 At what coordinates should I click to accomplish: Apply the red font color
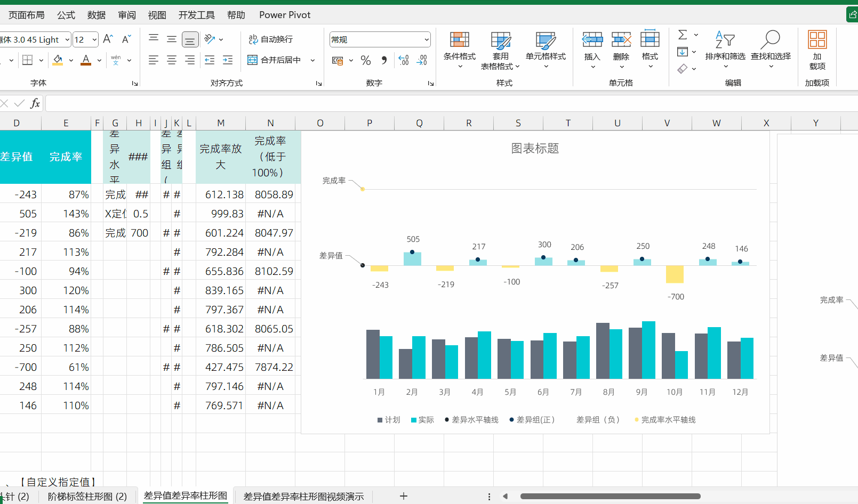pyautogui.click(x=86, y=60)
